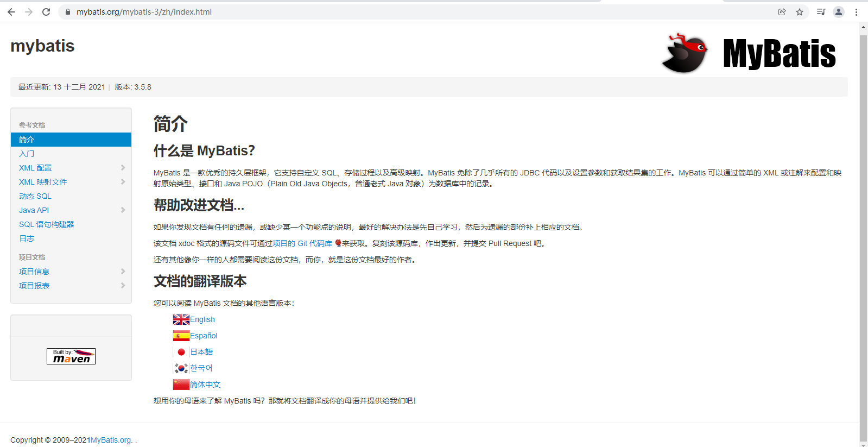Screen dimensions: 868x447
Task: Click the scrollbar up arrow
Action: pos(863,27)
